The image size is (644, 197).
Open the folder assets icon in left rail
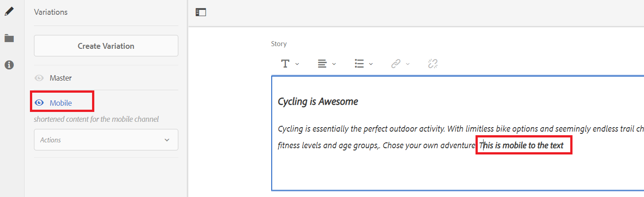(x=9, y=38)
